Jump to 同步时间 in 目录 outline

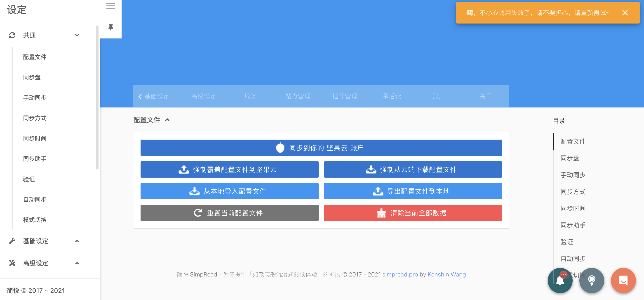[573, 209]
